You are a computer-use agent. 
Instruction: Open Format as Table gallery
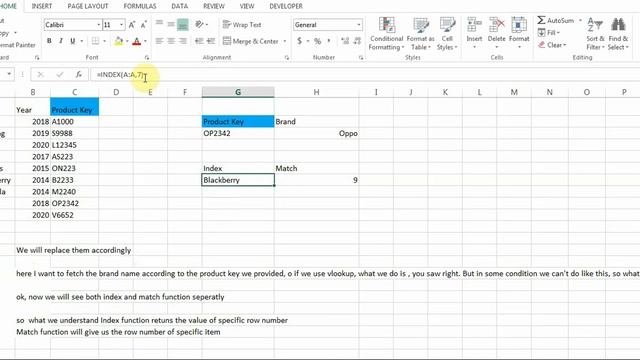(420, 34)
